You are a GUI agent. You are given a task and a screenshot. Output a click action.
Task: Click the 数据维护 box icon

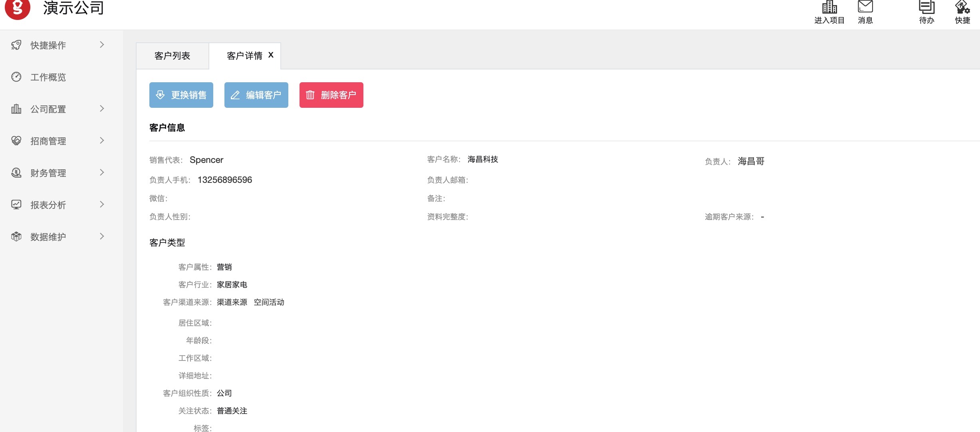tap(16, 237)
